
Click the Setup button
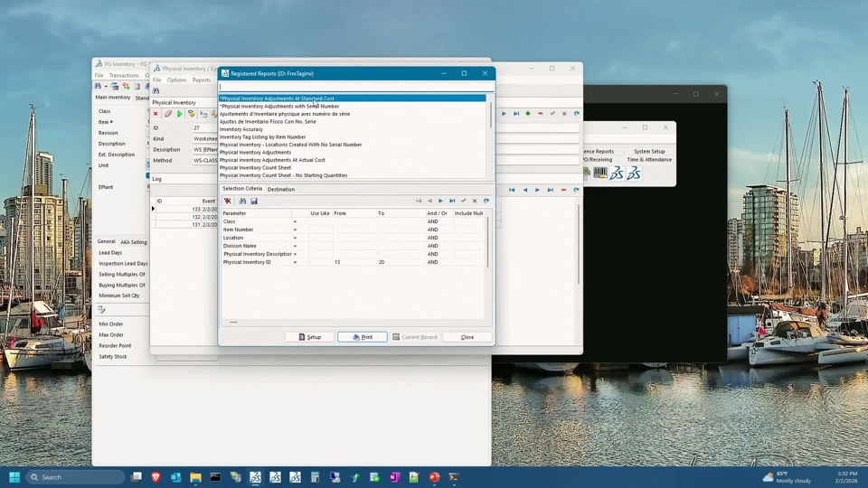click(310, 337)
